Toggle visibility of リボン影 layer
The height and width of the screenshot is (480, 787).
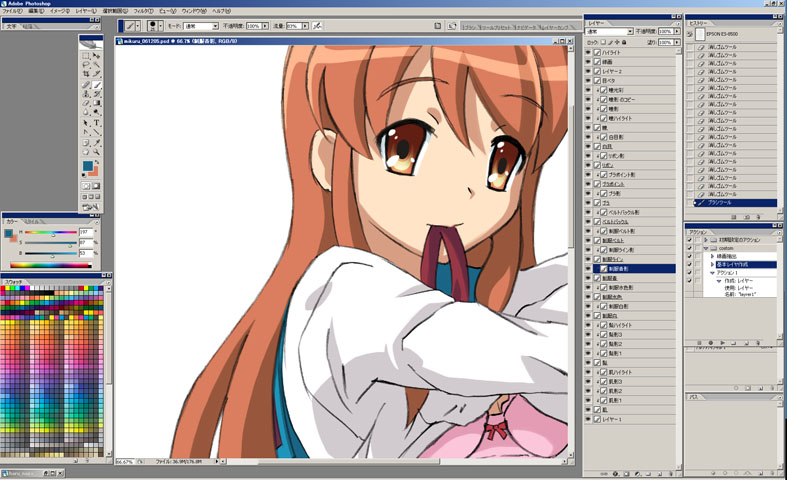click(588, 156)
